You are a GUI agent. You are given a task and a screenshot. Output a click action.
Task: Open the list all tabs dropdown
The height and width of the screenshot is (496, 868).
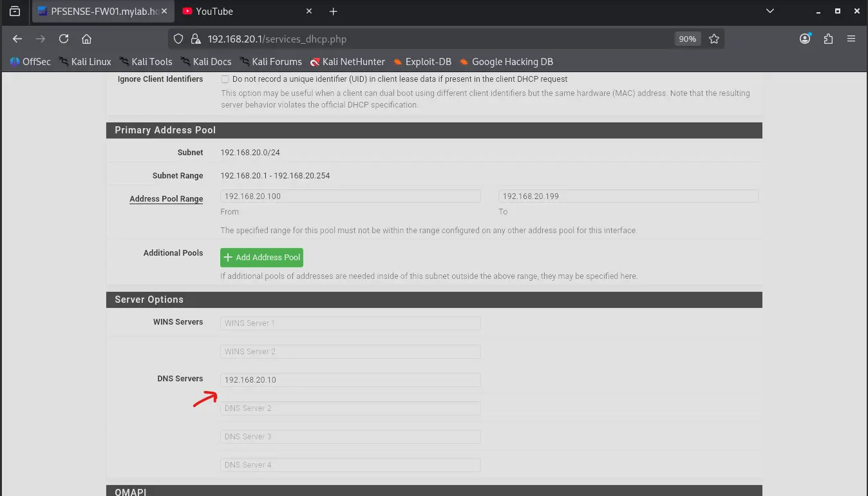[770, 12]
